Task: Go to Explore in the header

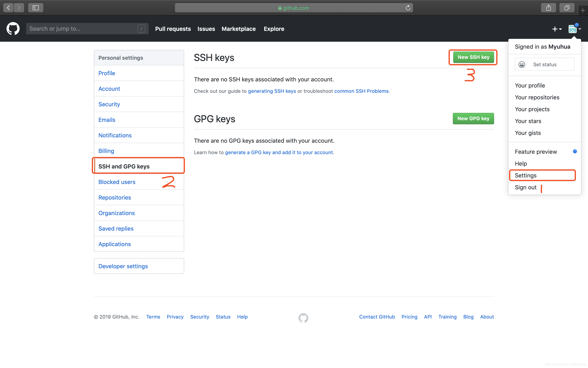Action: point(274,29)
